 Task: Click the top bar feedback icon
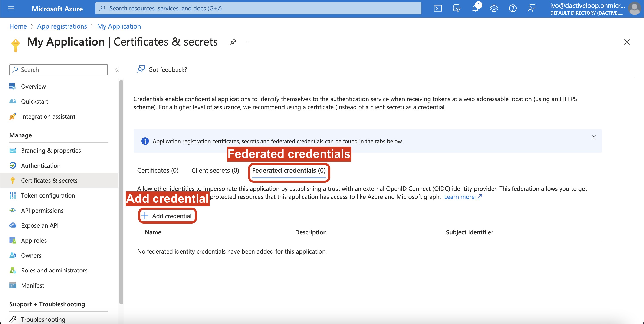click(x=531, y=9)
